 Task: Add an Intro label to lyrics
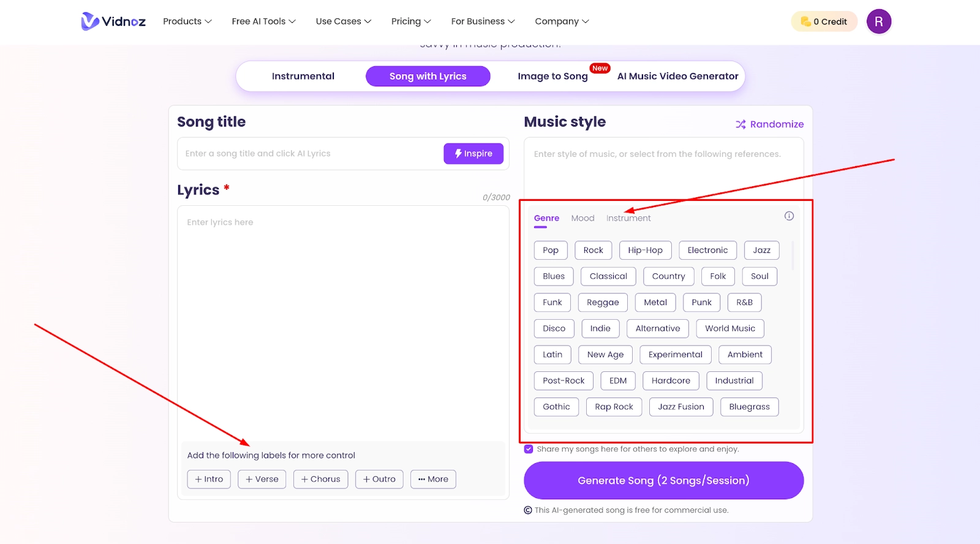209,479
